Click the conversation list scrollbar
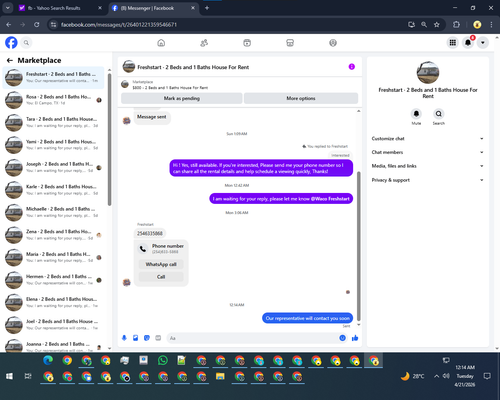The width and height of the screenshot is (500, 400). [109, 139]
